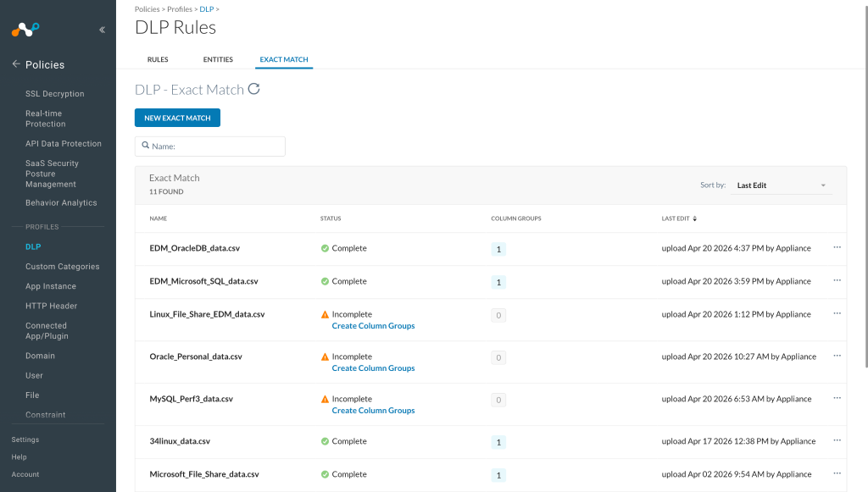Create Column Groups for Linux_File_Share_EDM_data.csv

tap(373, 326)
